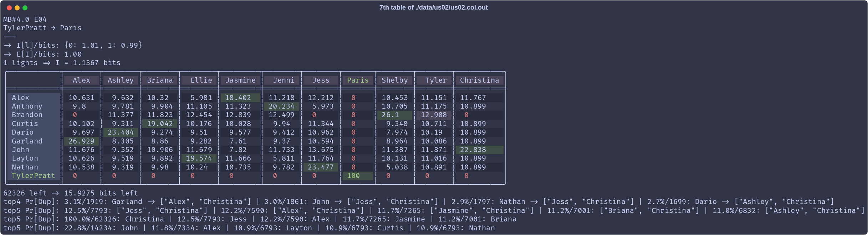Screen dimensions: 868x235
Task: Select the 'MB#4.0 E04' header line
Action: pos(25,19)
